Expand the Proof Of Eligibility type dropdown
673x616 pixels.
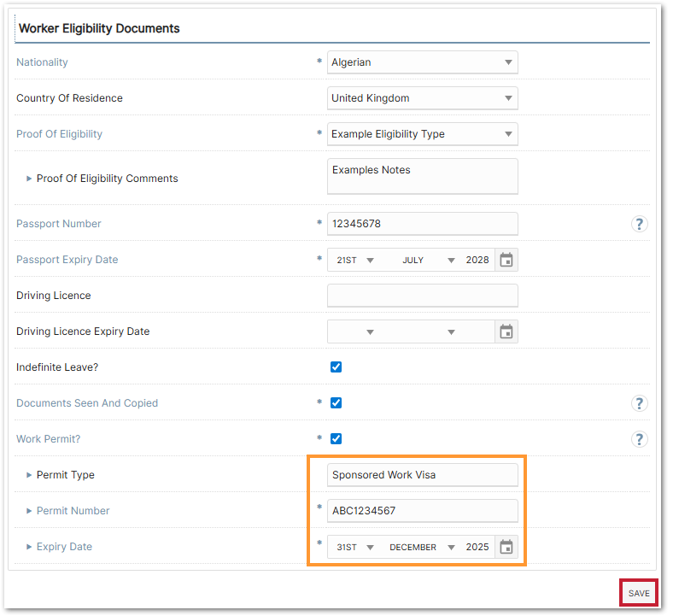(x=422, y=134)
